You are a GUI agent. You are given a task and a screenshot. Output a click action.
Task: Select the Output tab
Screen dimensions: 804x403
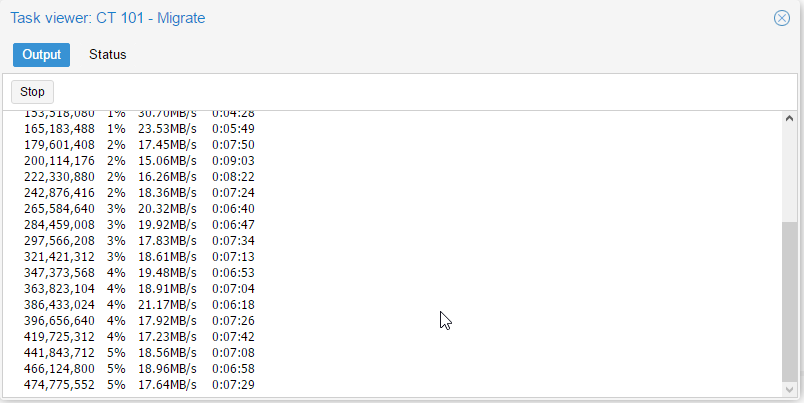pyautogui.click(x=42, y=55)
